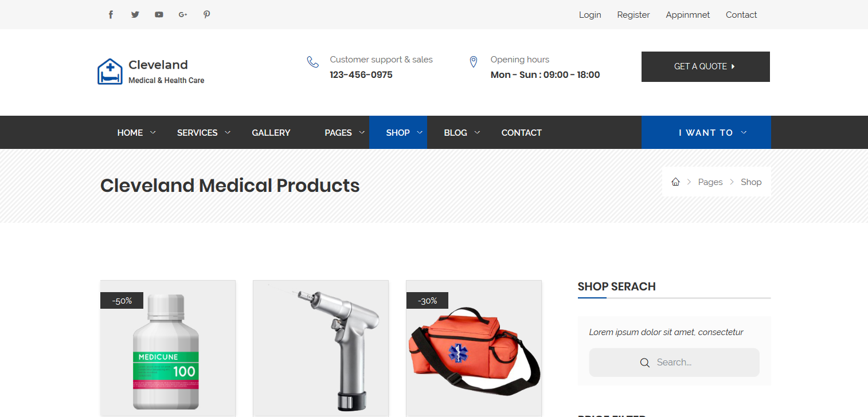Open the YouTube social icon
Viewport: 868px width, 417px height.
159,15
